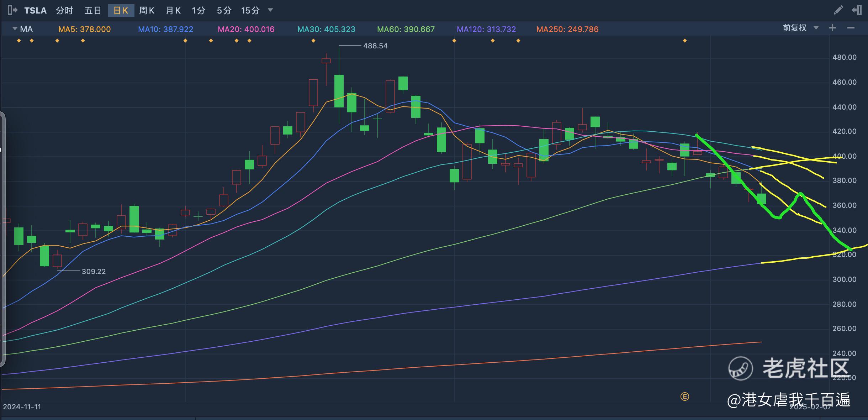Click the MA30: 405.323 label

pyautogui.click(x=326, y=29)
